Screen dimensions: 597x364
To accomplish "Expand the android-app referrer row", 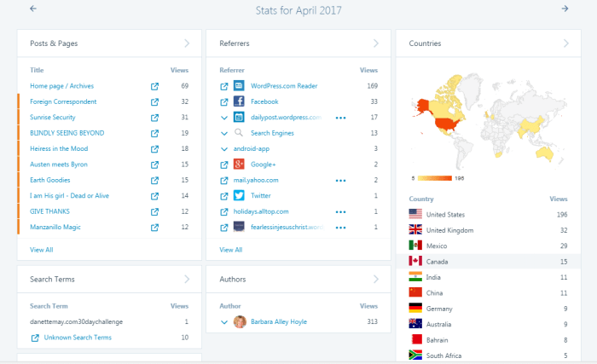I will [x=223, y=149].
